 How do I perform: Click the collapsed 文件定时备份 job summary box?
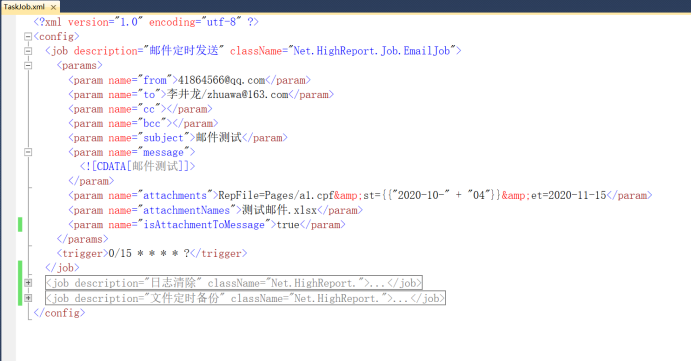(245, 298)
